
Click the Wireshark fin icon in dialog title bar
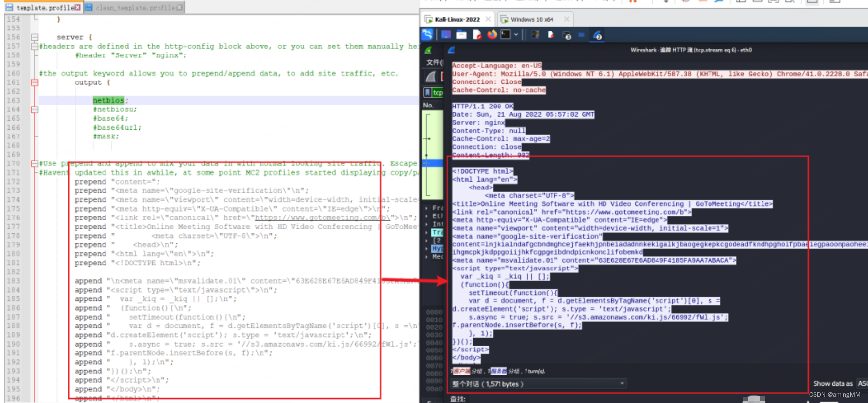click(451, 50)
